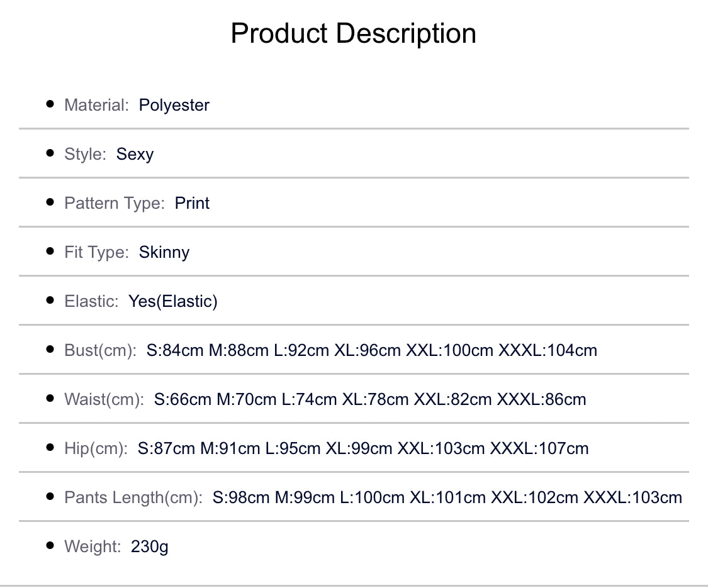The width and height of the screenshot is (708, 588).
Task: Click the Pants Length(cm) label
Action: 133,497
